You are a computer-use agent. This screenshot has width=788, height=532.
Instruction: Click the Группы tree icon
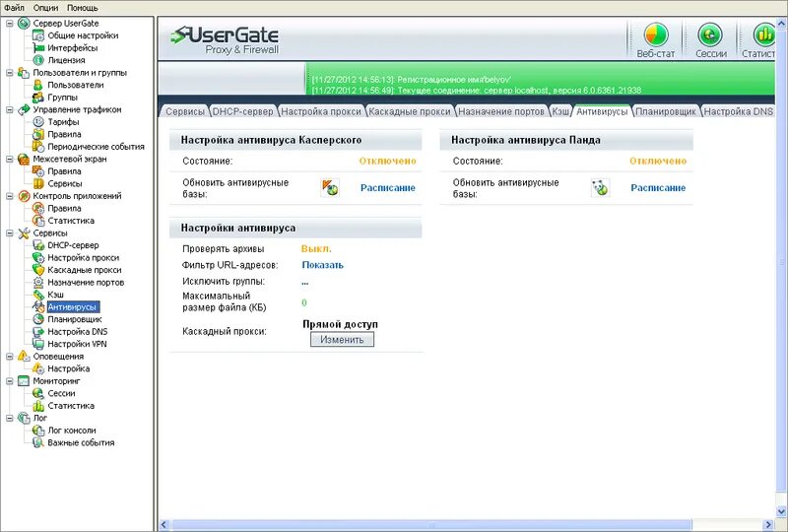click(x=38, y=98)
